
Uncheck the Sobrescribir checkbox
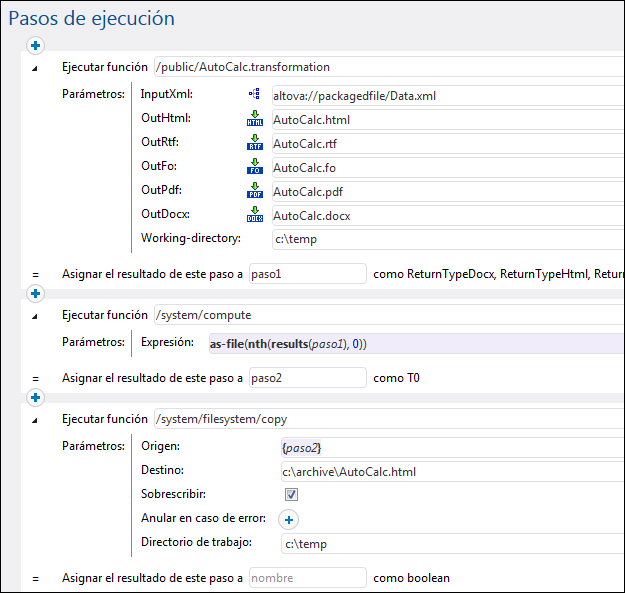pyautogui.click(x=291, y=495)
